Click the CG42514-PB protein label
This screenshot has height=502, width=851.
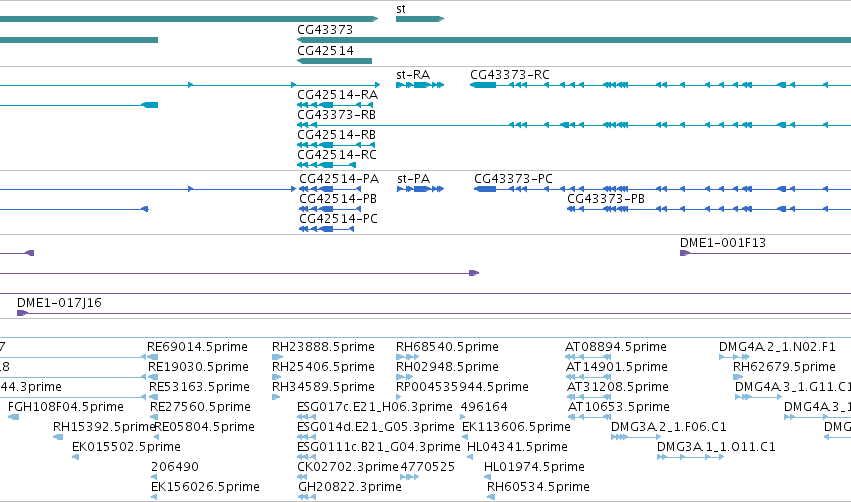pyautogui.click(x=338, y=199)
